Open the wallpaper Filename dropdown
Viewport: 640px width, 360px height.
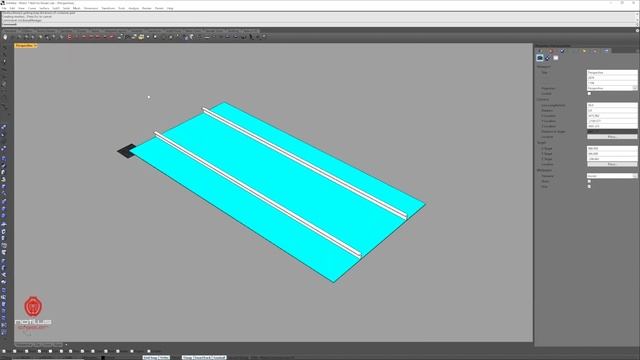click(x=612, y=176)
